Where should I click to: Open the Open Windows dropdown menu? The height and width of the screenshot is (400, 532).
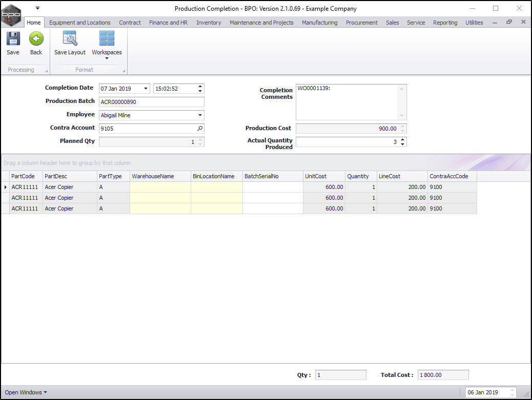click(26, 392)
